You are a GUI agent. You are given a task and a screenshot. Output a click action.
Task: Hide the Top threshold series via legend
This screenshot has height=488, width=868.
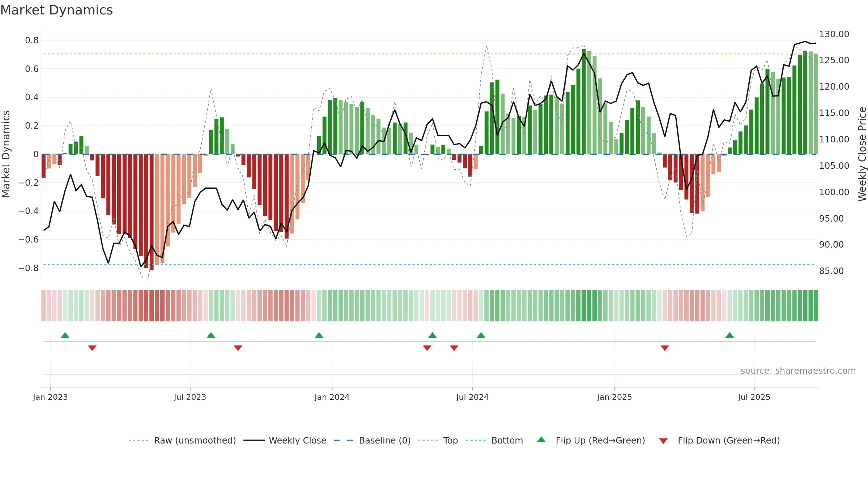(x=438, y=441)
